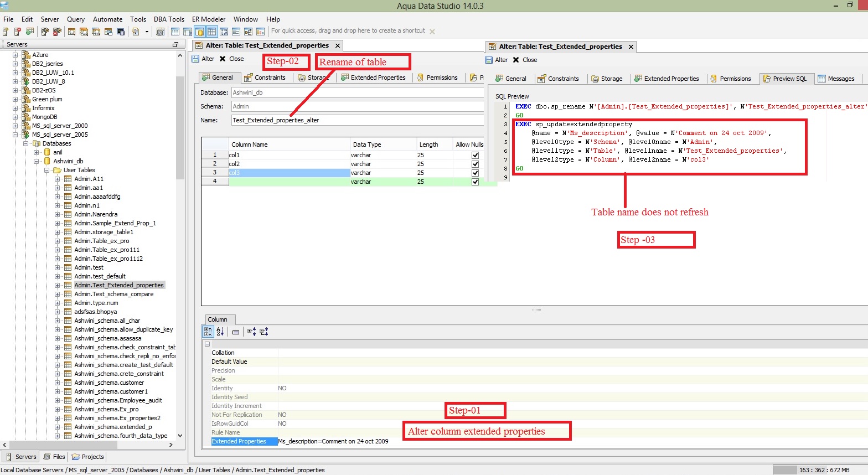868x475 pixels.
Task: Select the col3 column name cell
Action: (289, 173)
